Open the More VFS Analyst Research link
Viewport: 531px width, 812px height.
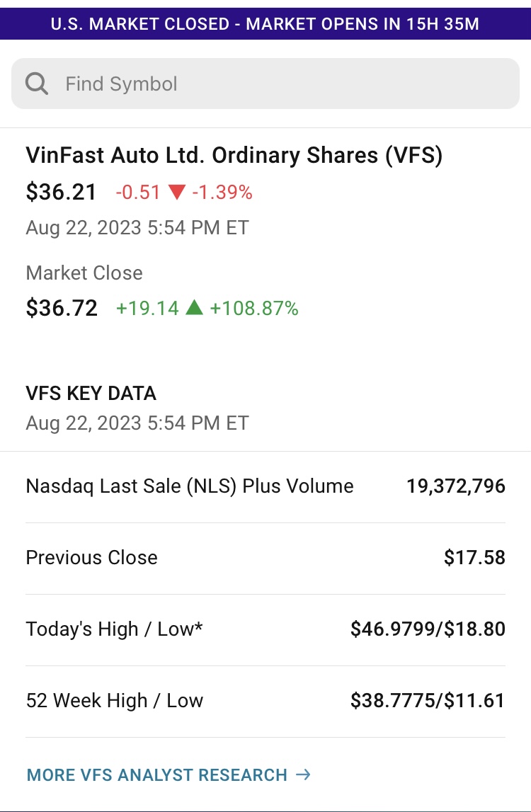coord(156,774)
